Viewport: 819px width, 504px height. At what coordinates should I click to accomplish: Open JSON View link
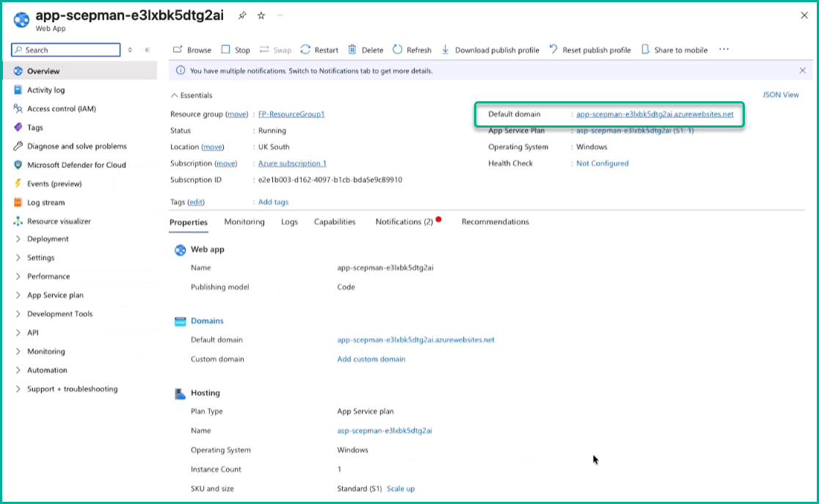pyautogui.click(x=781, y=95)
